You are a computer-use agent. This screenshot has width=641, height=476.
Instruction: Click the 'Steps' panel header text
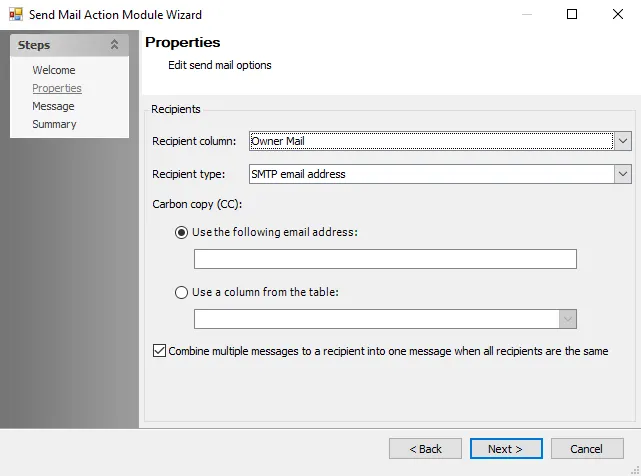click(34, 45)
